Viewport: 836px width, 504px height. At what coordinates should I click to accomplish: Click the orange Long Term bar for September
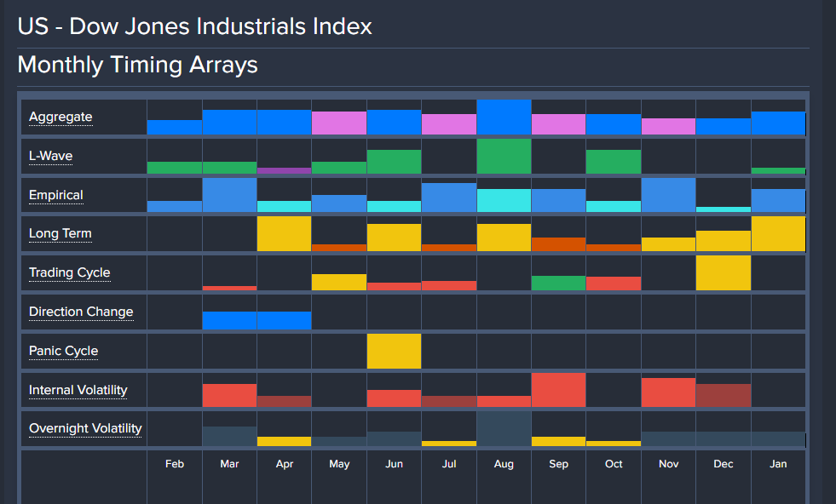(559, 244)
